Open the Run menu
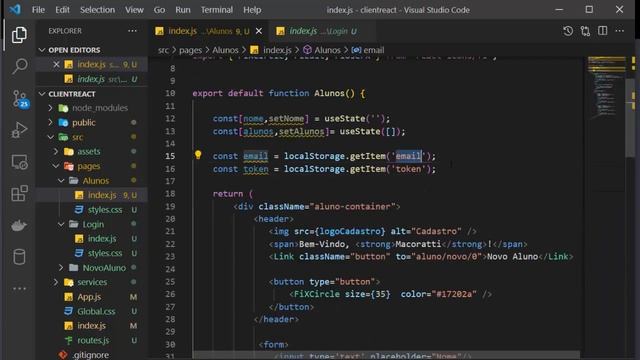The width and height of the screenshot is (640, 360). pos(183,10)
